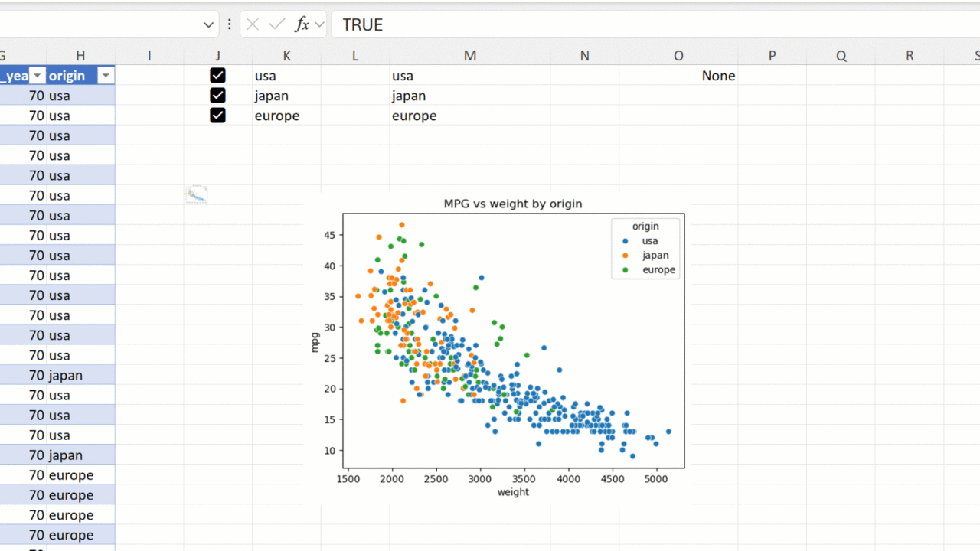
Task: Select column M header
Action: click(x=469, y=55)
